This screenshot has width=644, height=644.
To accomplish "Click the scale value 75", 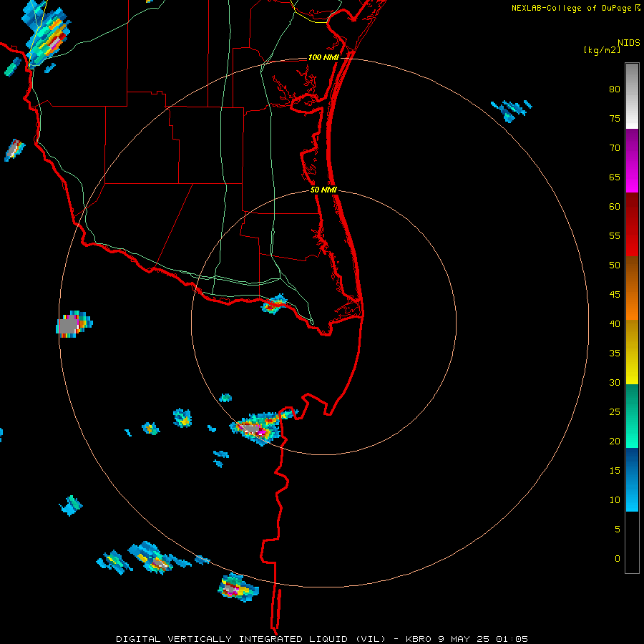I will tap(615, 118).
